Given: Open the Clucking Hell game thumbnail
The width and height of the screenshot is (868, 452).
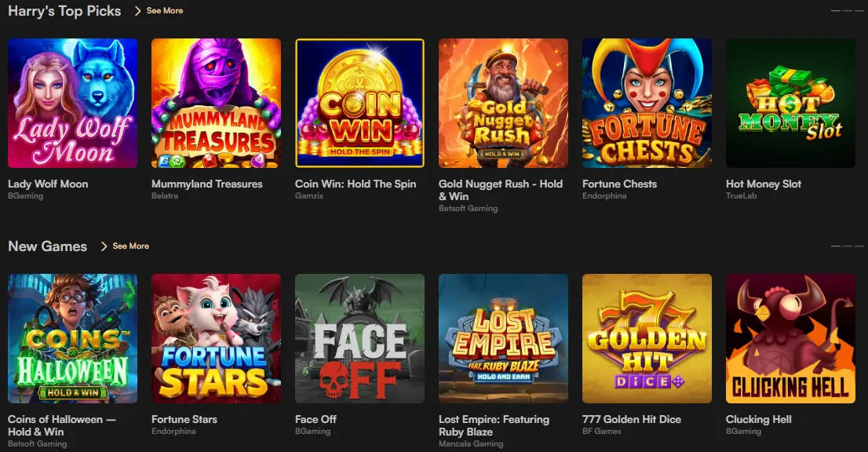Looking at the screenshot, I should pos(790,338).
